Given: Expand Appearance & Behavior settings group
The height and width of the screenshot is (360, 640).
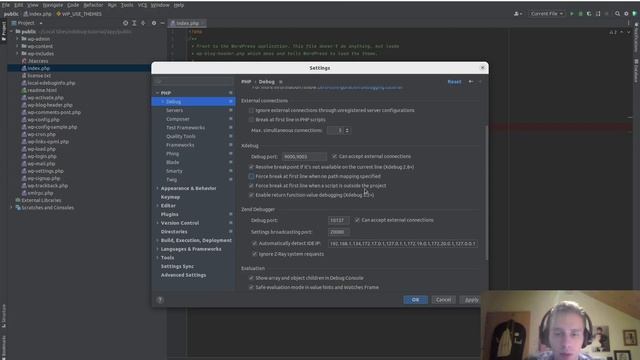Looking at the screenshot, I should tap(158, 188).
